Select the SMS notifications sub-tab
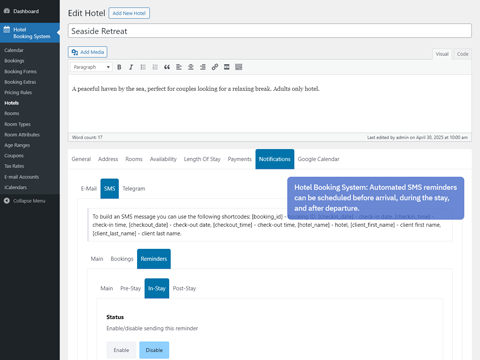480x360 pixels. pos(109,189)
